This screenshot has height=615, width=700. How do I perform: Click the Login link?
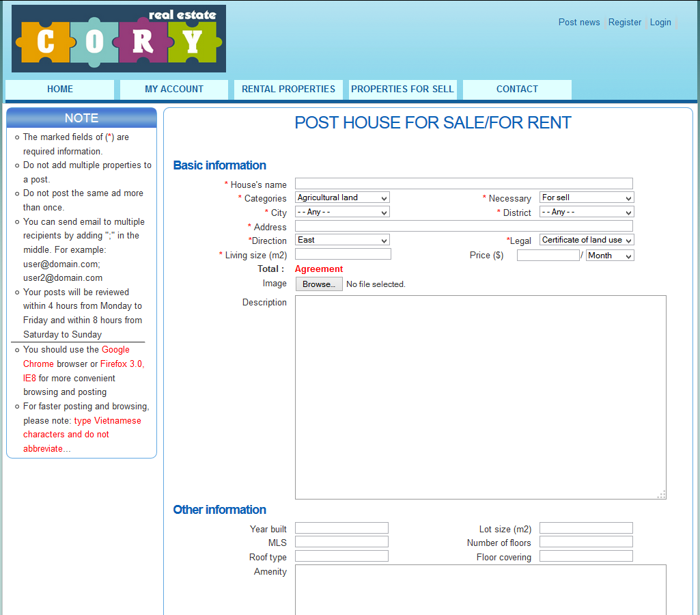coord(660,22)
